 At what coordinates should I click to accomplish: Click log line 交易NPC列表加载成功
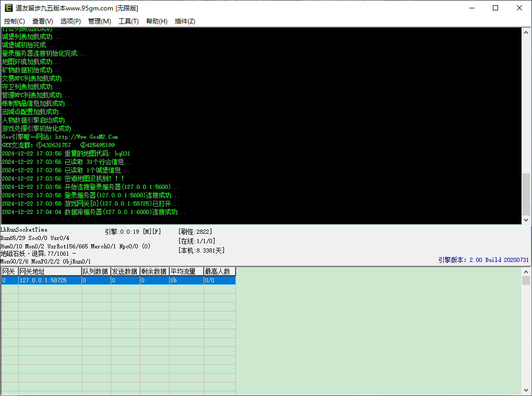click(36, 78)
